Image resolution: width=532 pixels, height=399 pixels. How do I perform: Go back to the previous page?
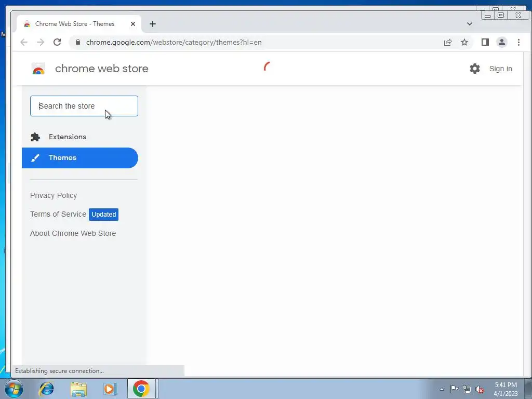click(x=24, y=42)
